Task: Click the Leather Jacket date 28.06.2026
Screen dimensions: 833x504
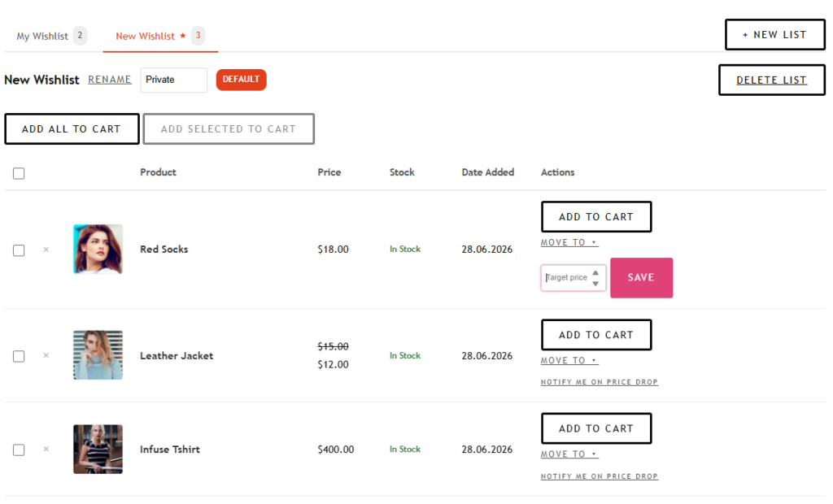Action: coord(487,356)
